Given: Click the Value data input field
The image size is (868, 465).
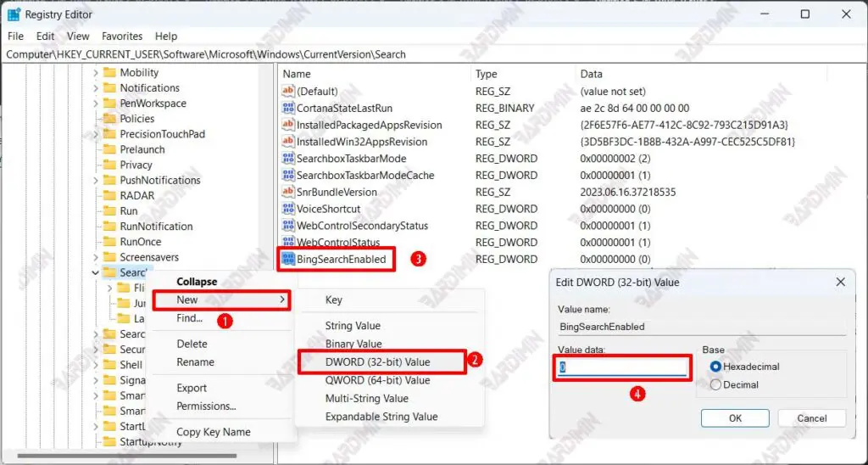Looking at the screenshot, I should click(621, 367).
